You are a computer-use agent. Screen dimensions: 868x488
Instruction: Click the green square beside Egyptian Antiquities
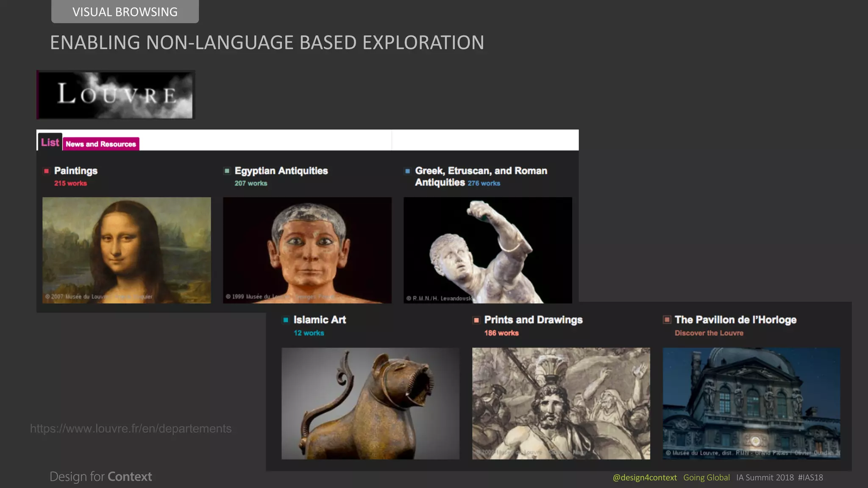coord(227,171)
